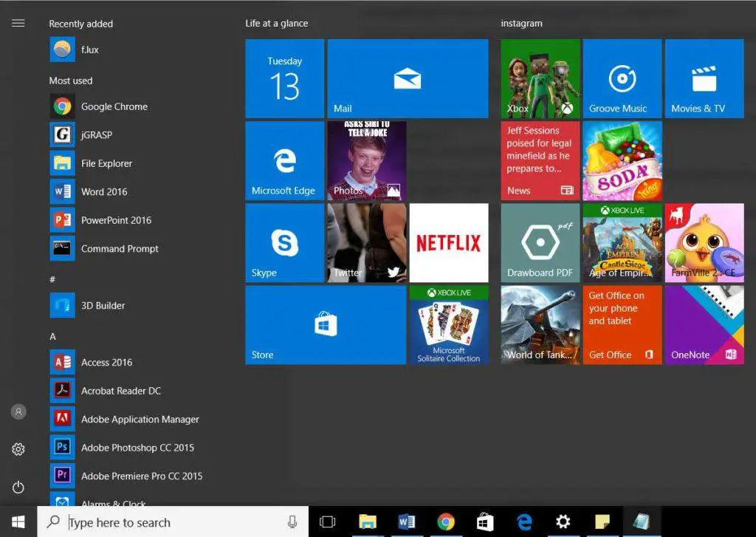Viewport: 756px width, 537px height.
Task: Open the Movies & TV tile
Action: (704, 78)
